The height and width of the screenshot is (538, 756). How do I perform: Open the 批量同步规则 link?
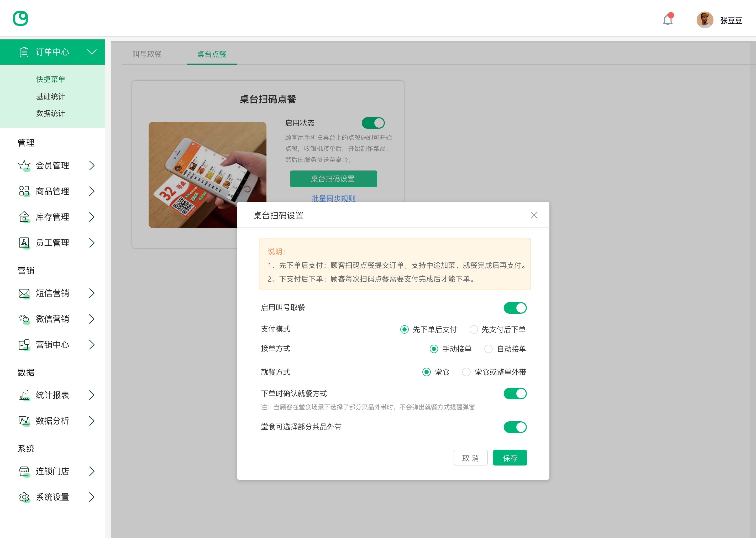point(333,198)
